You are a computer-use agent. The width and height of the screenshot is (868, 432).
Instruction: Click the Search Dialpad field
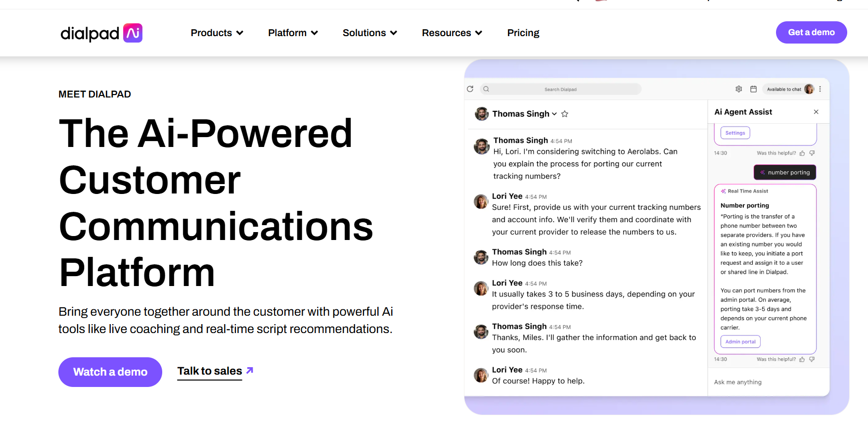tap(560, 89)
